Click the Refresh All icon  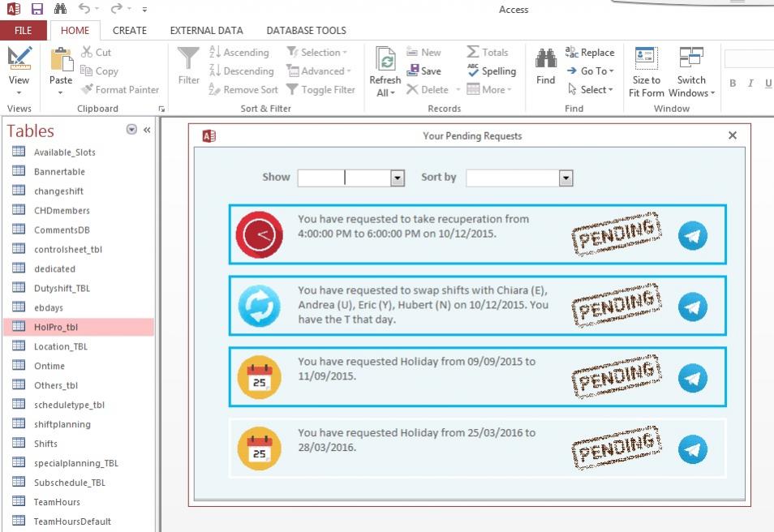coord(385,60)
